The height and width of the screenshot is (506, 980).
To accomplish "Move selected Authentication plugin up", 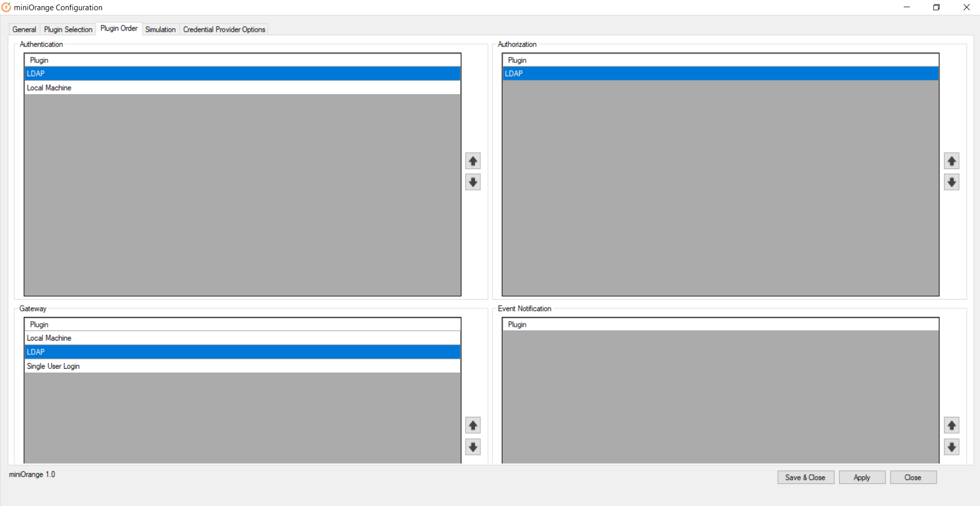I will click(x=473, y=161).
